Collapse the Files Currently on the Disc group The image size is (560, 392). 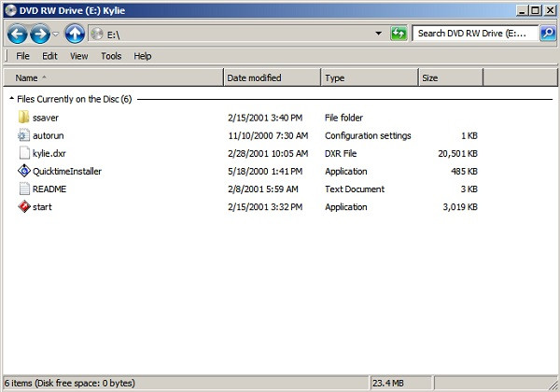tap(11, 98)
